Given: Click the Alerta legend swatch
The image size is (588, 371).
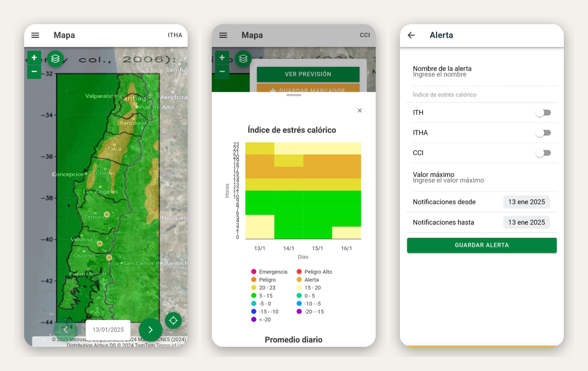Looking at the screenshot, I should click(x=299, y=280).
